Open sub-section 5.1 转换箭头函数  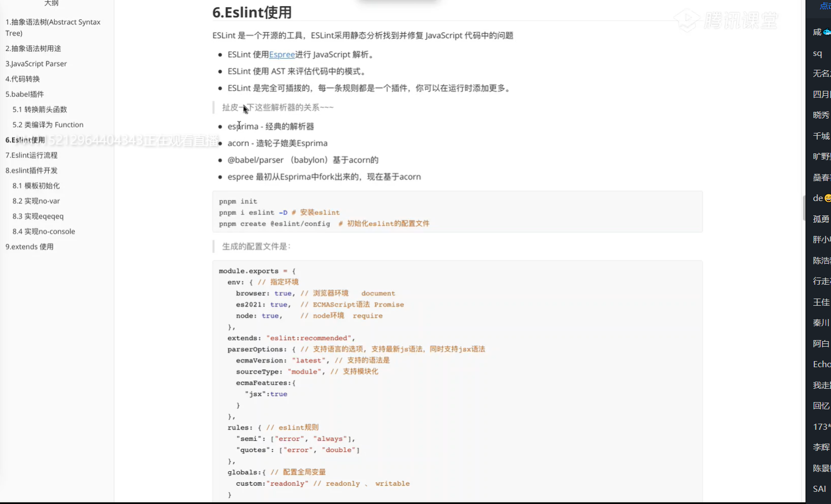click(40, 110)
